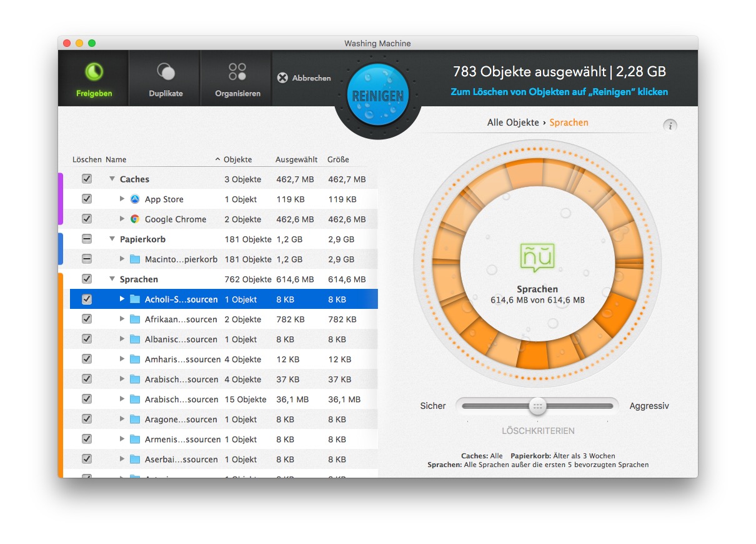Click the info icon near Sprachen
Viewport: 756px width, 544px height.
click(x=670, y=126)
